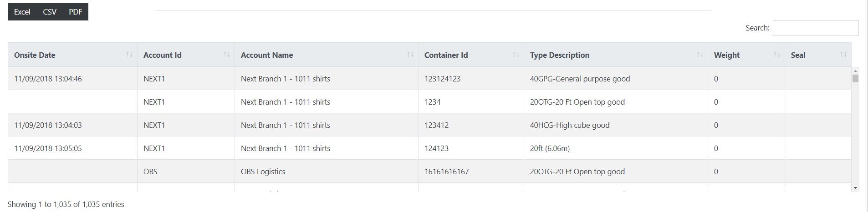Image resolution: width=868 pixels, height=212 pixels.
Task: Export table as PDF
Action: pyautogui.click(x=76, y=12)
